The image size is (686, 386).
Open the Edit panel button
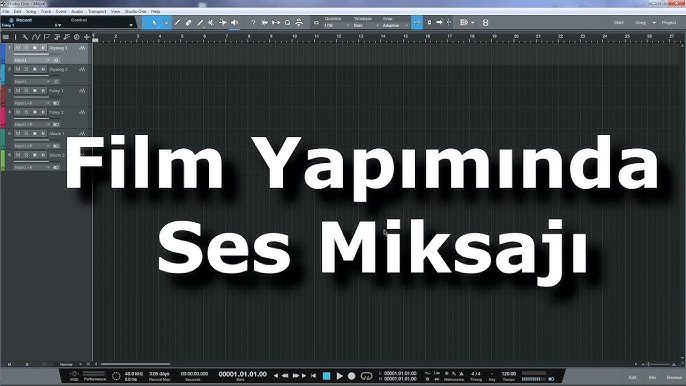[633, 377]
